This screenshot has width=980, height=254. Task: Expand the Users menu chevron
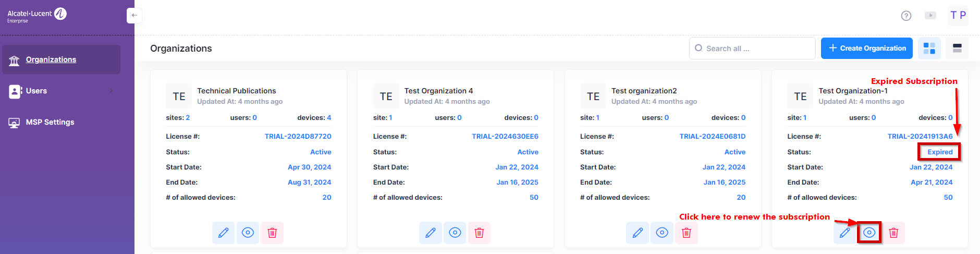point(111,91)
